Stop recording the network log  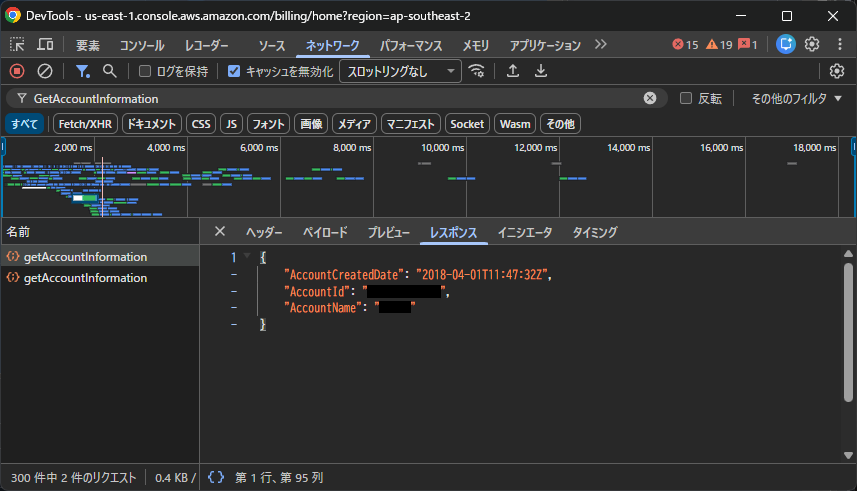pos(17,71)
